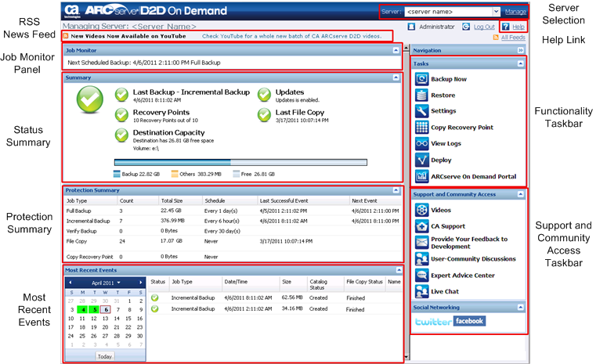The height and width of the screenshot is (364, 596).
Task: Click the Log Out link
Action: (483, 27)
